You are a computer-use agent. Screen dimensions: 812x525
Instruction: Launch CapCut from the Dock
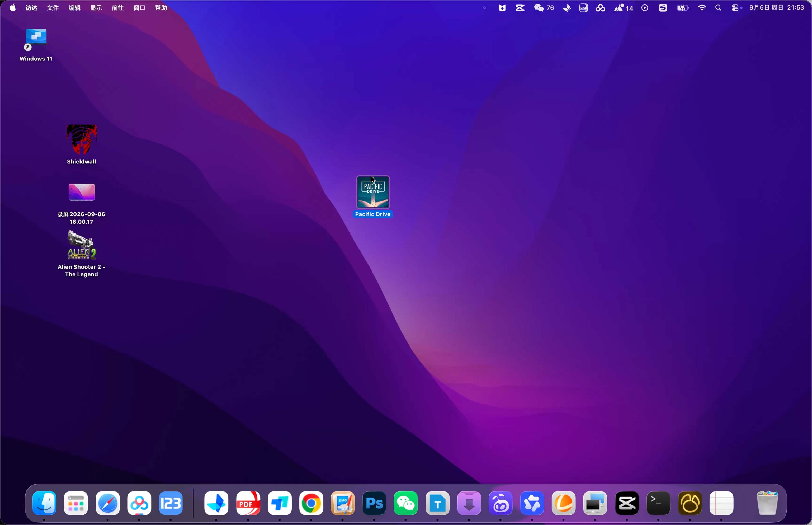coord(627,503)
